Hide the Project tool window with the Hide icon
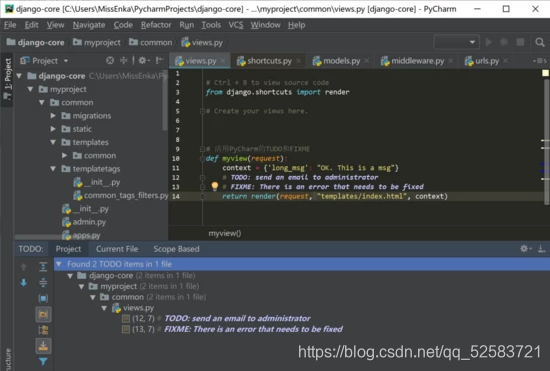 click(160, 61)
